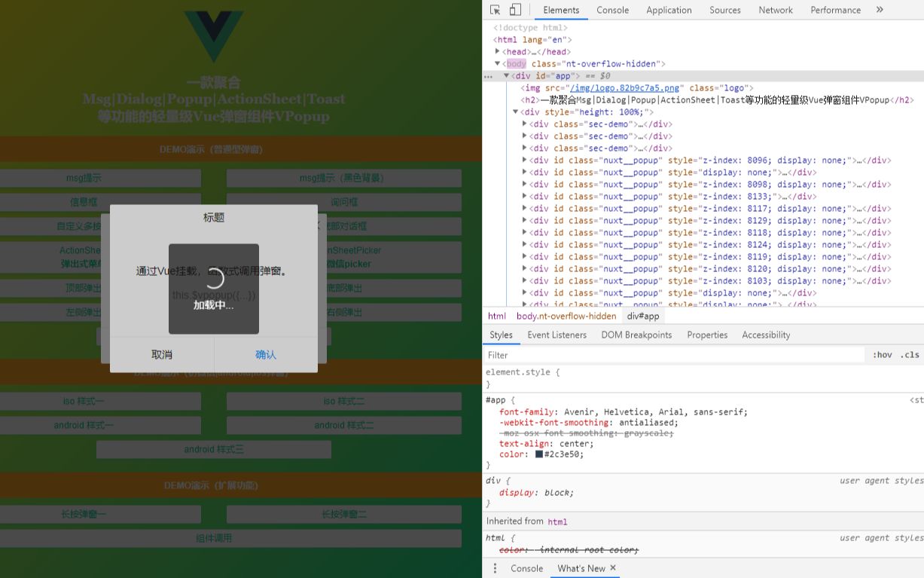This screenshot has height=578, width=924.
Task: Close the What's New drawer tab
Action: (612, 568)
